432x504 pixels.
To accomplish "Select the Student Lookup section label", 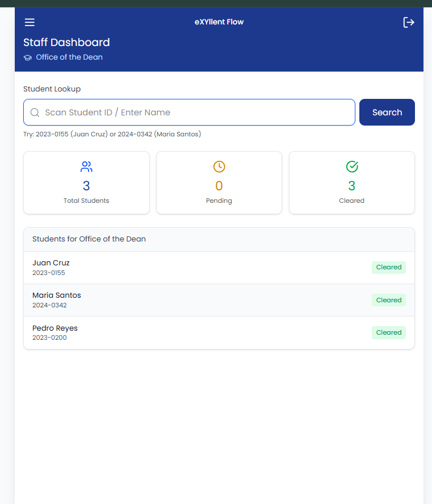I will pos(52,89).
